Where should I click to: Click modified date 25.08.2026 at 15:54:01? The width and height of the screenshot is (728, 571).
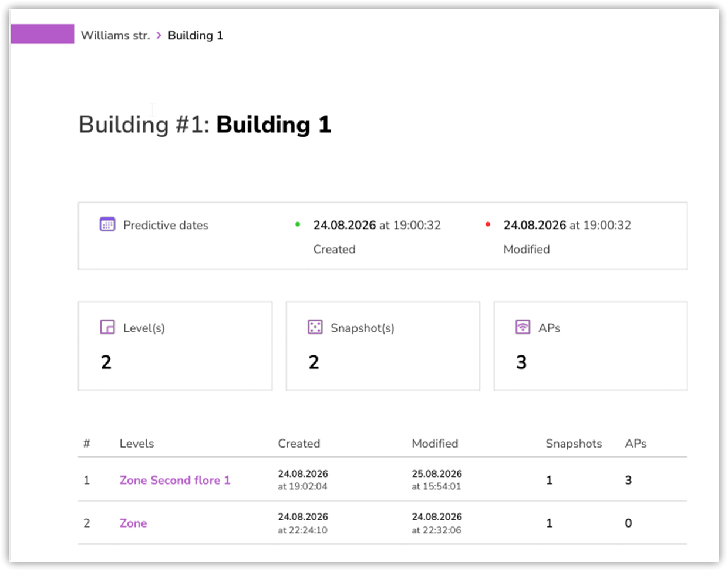437,480
